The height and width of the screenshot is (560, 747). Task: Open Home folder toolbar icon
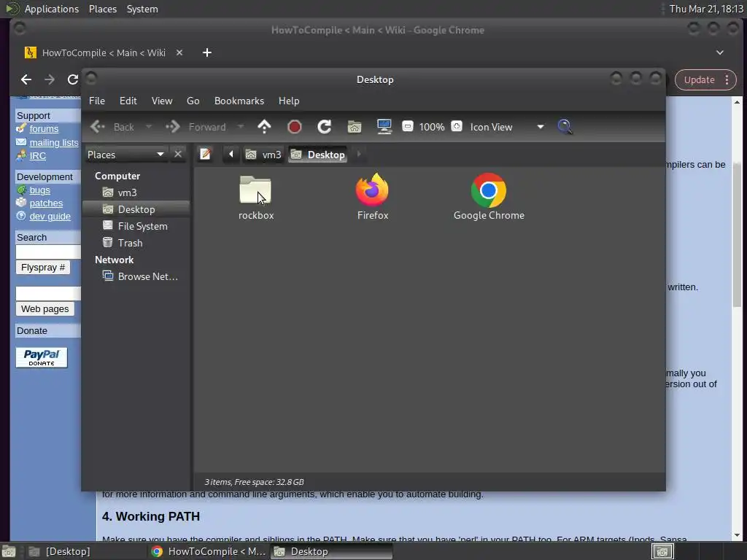(x=354, y=127)
